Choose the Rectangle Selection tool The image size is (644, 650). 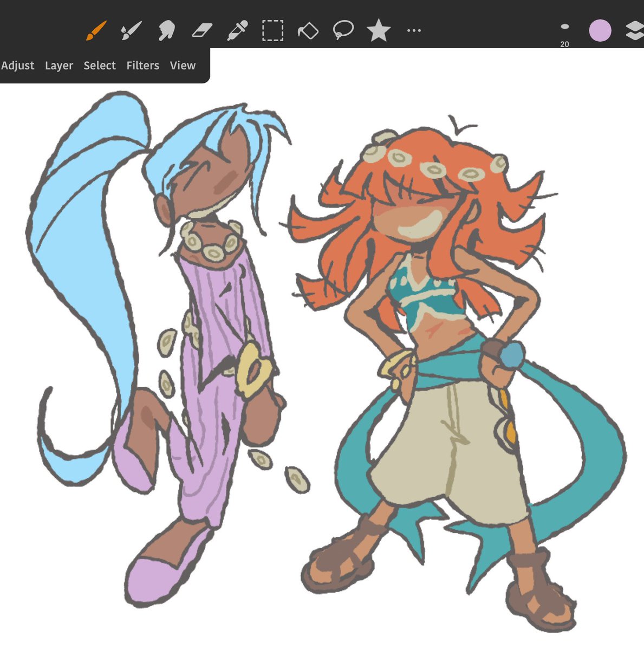272,31
